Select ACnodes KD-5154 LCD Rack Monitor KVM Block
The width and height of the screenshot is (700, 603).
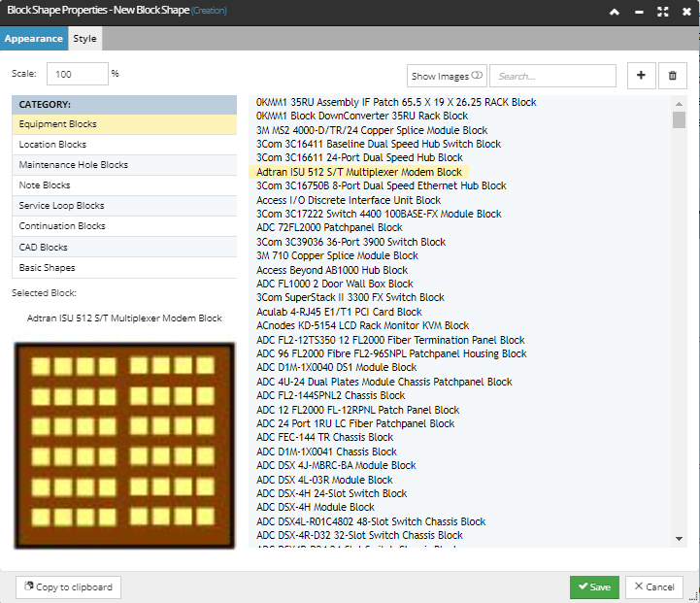tap(363, 326)
